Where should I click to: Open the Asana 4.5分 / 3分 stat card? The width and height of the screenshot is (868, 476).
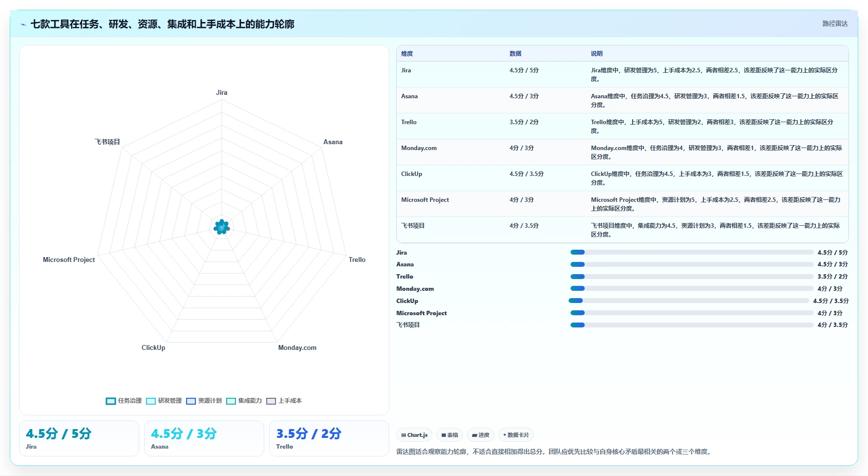(204, 438)
